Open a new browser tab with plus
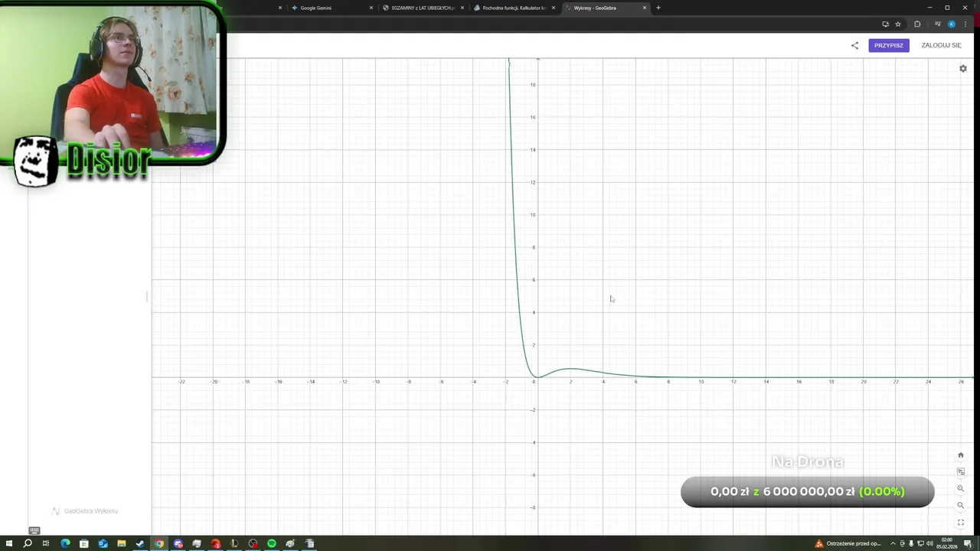 tap(658, 8)
